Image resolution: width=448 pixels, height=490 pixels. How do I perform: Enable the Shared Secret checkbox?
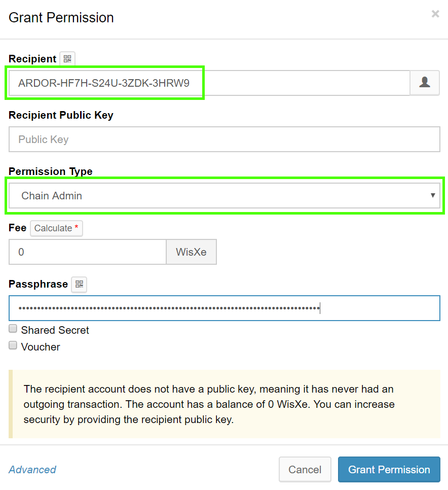13,329
